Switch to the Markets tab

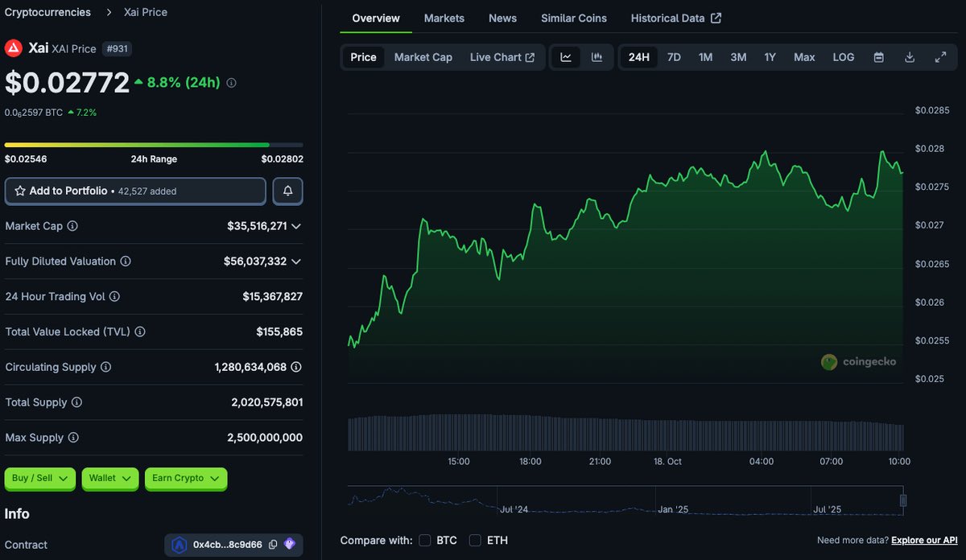click(444, 18)
